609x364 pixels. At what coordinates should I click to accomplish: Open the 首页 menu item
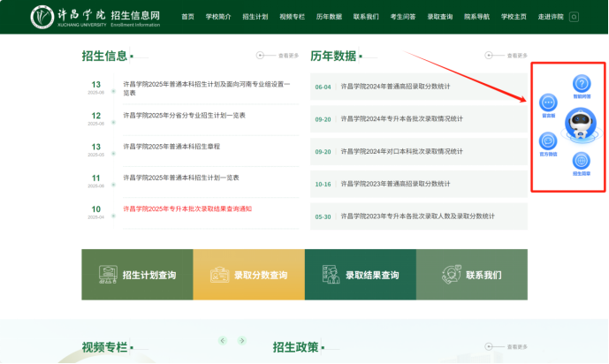187,17
